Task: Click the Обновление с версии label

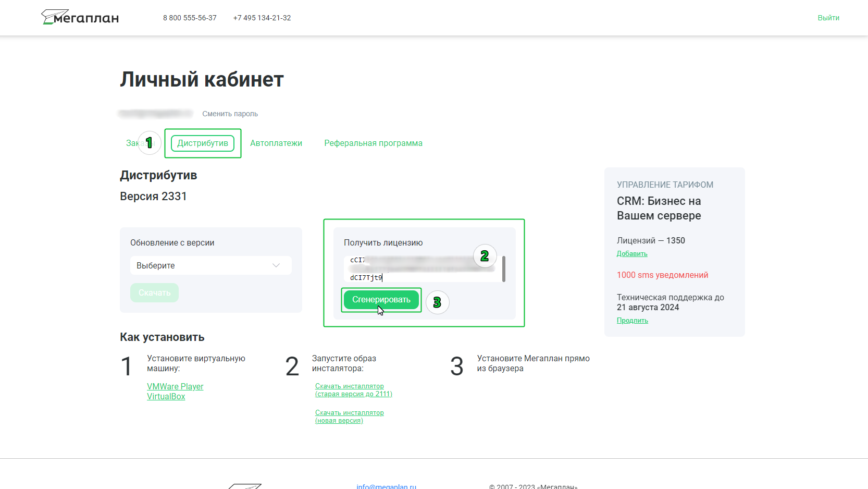Action: click(172, 242)
